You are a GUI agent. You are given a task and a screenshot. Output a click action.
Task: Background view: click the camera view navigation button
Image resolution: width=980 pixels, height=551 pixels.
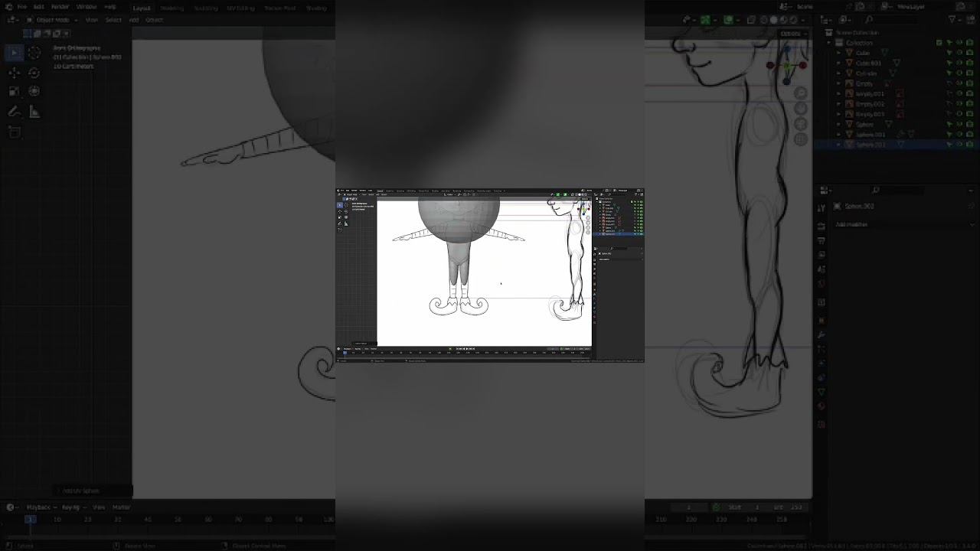[x=801, y=124]
